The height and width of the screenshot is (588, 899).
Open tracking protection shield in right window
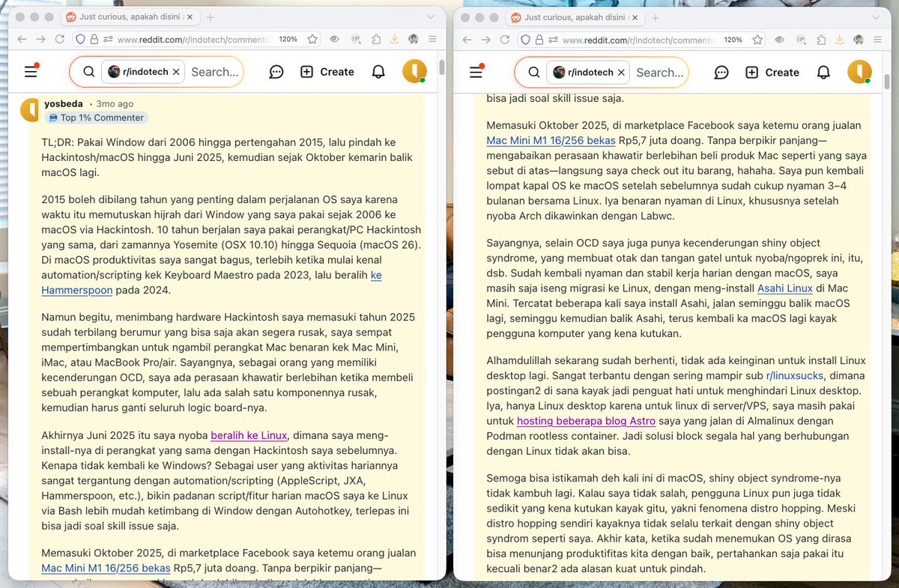[x=526, y=39]
